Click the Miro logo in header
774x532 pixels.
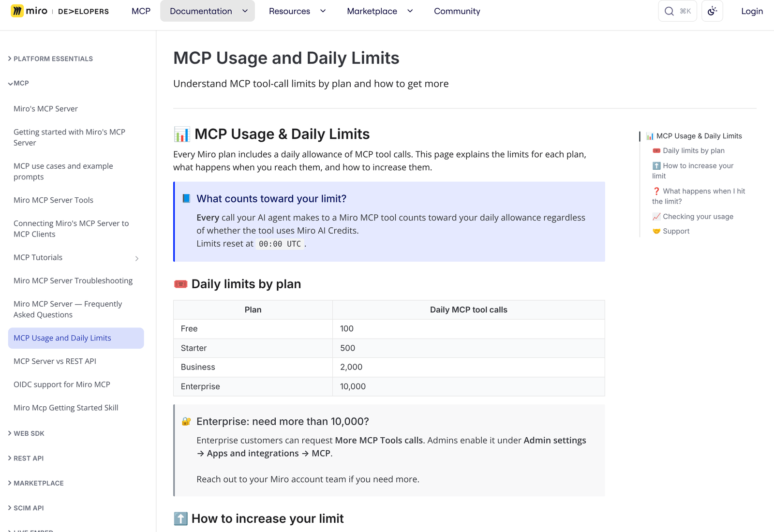60,11
